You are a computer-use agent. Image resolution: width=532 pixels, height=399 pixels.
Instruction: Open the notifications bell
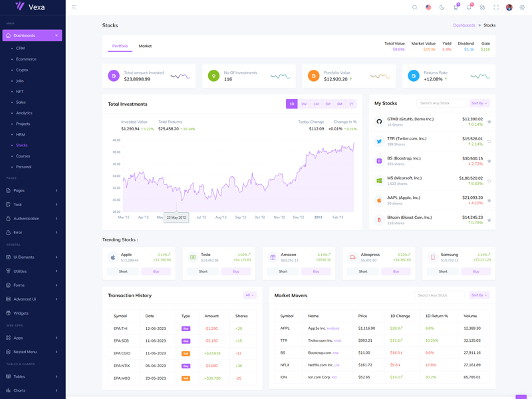[x=469, y=7]
